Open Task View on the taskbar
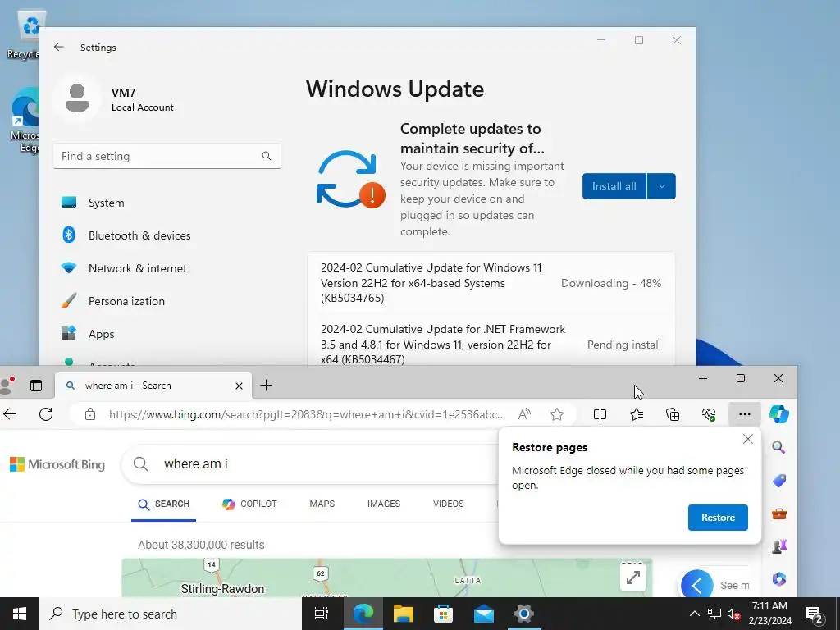 322,614
